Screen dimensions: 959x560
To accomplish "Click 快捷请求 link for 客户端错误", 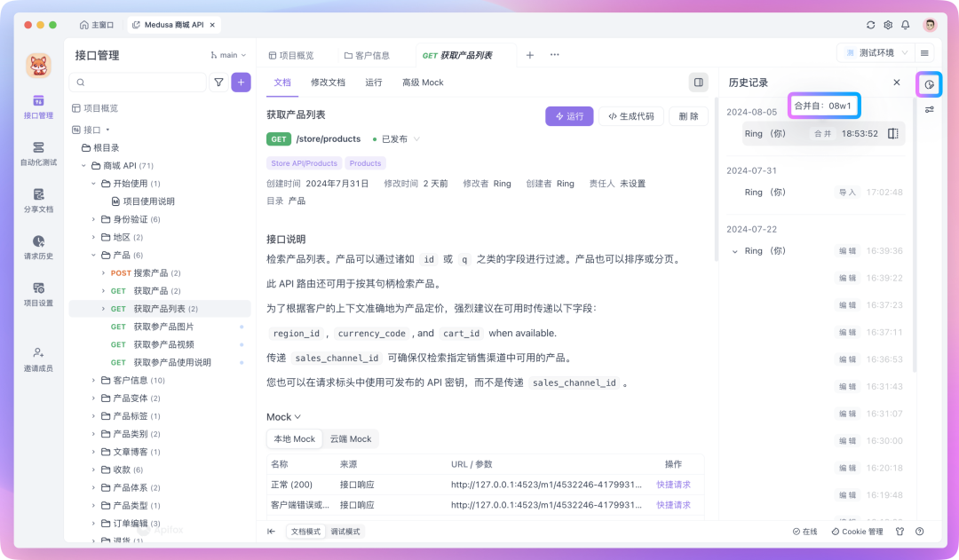I will (x=673, y=505).
